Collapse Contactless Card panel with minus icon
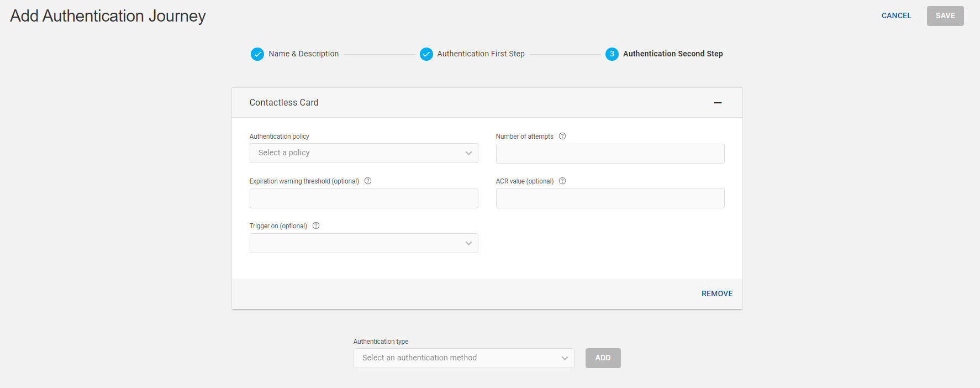This screenshot has width=980, height=388. pos(718,103)
